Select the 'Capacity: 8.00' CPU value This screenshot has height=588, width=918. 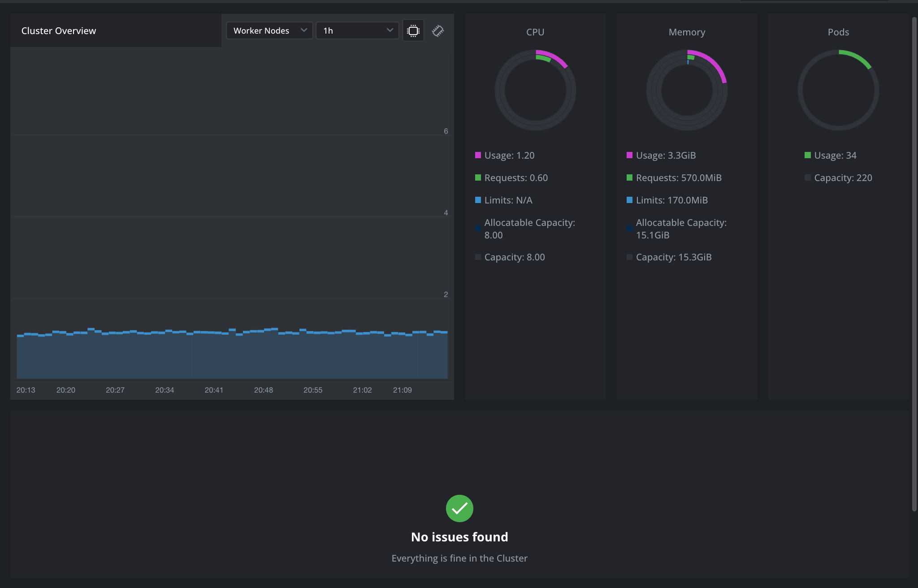coord(515,257)
